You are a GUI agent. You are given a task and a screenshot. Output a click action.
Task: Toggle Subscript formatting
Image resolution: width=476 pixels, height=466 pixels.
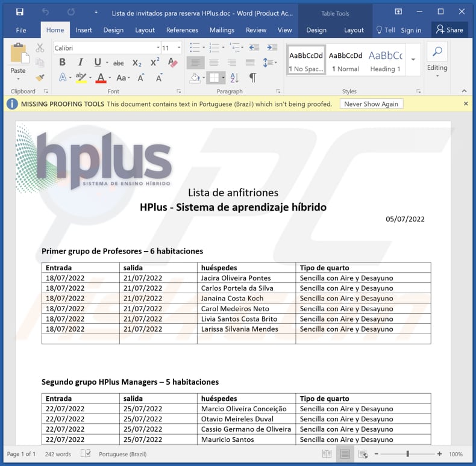(x=137, y=63)
